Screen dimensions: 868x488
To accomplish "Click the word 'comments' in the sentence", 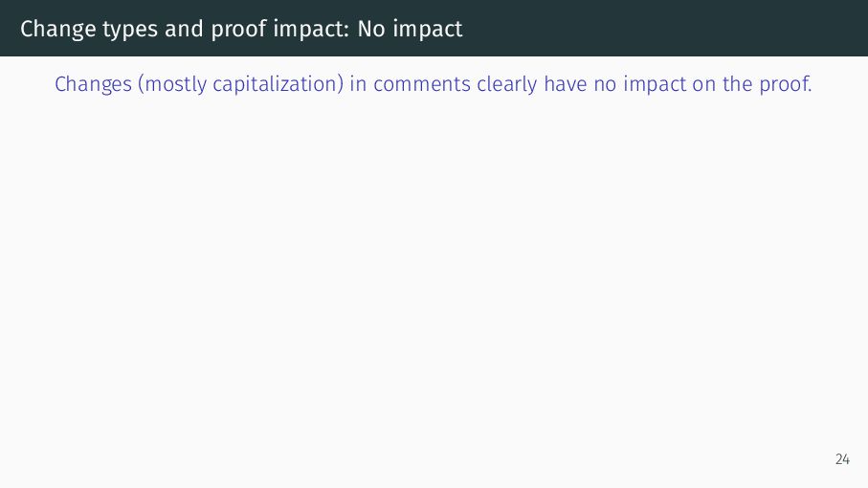I will click(x=422, y=84).
